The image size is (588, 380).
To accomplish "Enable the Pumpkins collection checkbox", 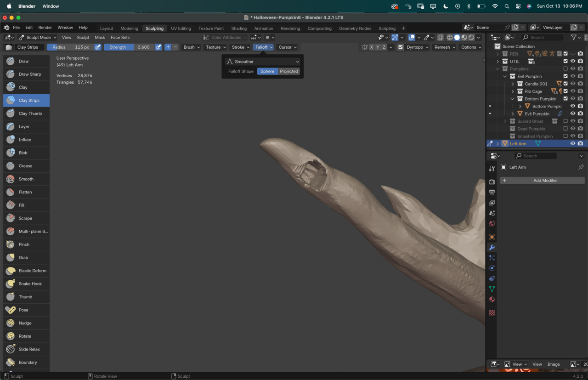I will coord(565,69).
